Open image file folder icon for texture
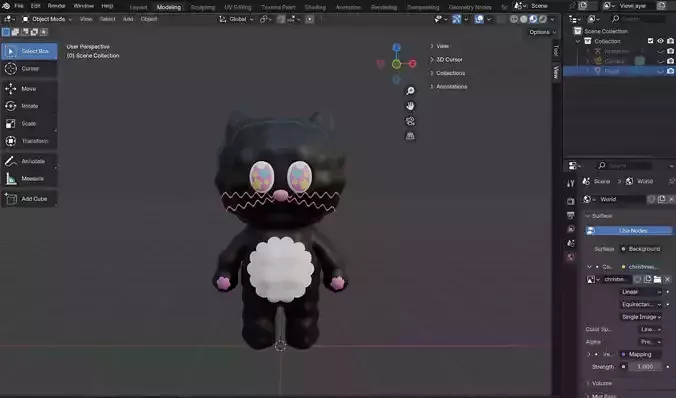676x398 pixels. 657,279
